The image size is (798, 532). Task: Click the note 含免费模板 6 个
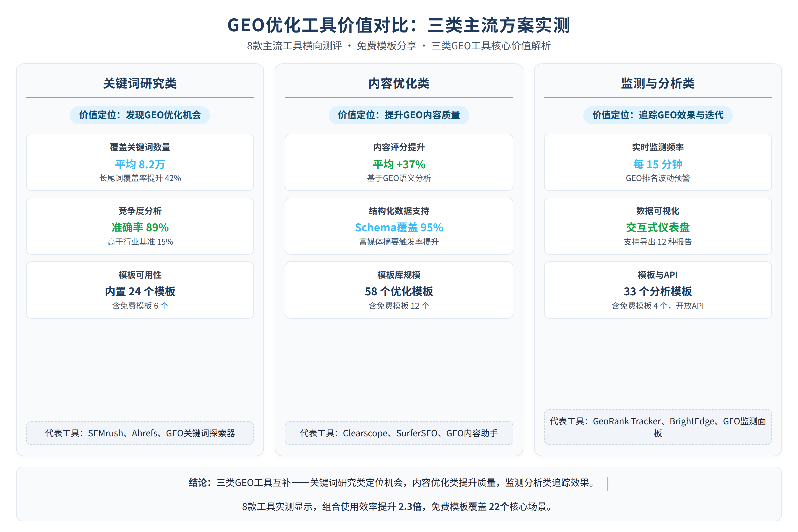tap(140, 306)
